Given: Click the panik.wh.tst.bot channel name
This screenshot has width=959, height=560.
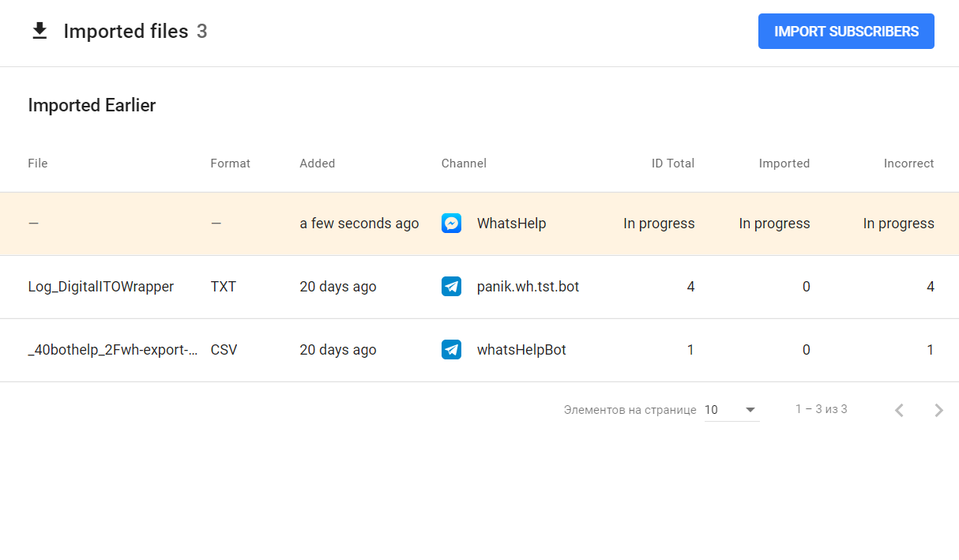Looking at the screenshot, I should 528,287.
